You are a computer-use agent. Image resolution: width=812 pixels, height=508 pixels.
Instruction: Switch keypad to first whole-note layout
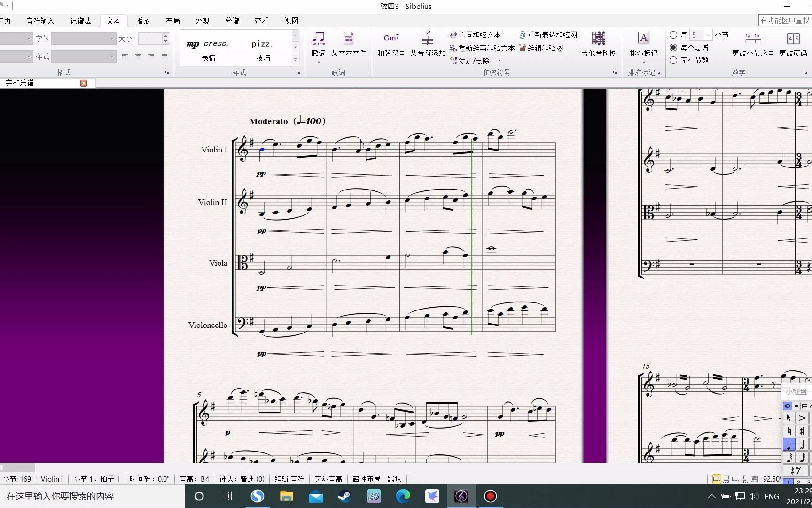787,406
